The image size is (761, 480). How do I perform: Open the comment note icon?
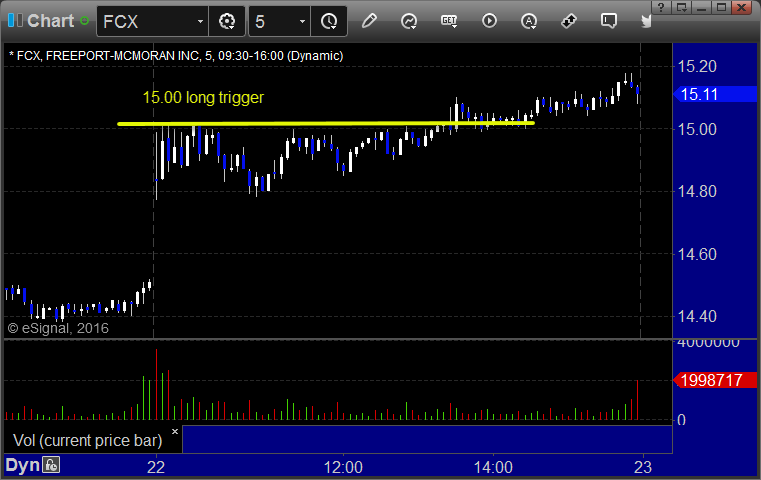click(x=609, y=21)
